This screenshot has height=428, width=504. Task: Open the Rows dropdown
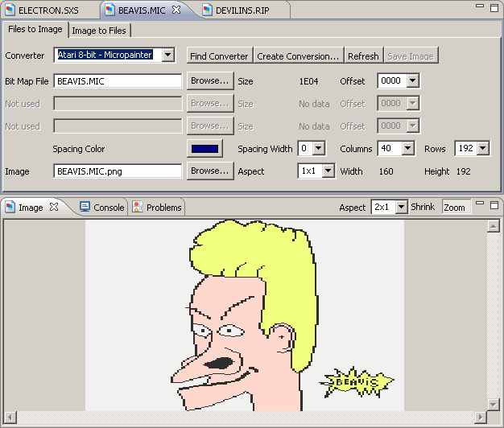[x=482, y=149]
